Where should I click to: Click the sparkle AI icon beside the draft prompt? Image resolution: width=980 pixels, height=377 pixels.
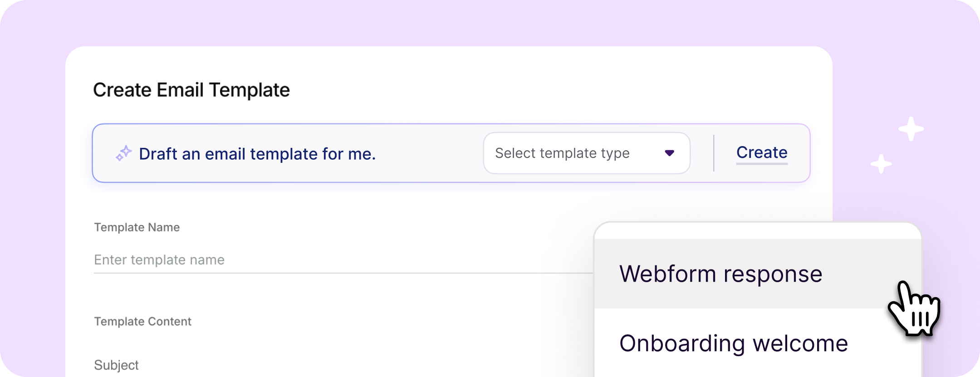point(123,153)
